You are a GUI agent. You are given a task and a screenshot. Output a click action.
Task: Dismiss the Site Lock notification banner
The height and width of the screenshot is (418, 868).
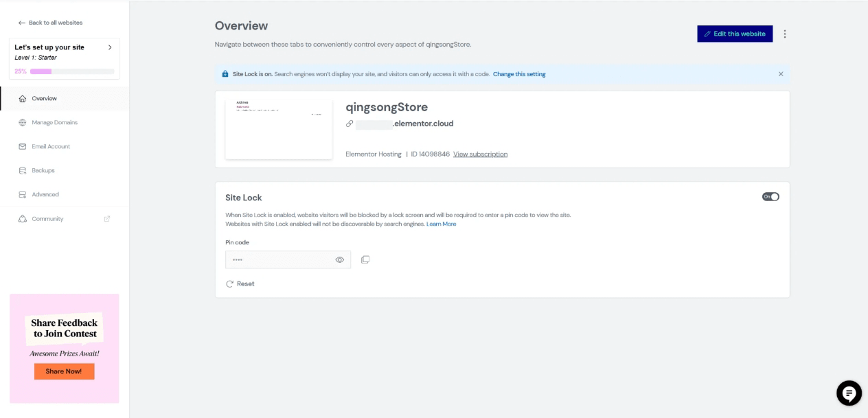point(781,74)
